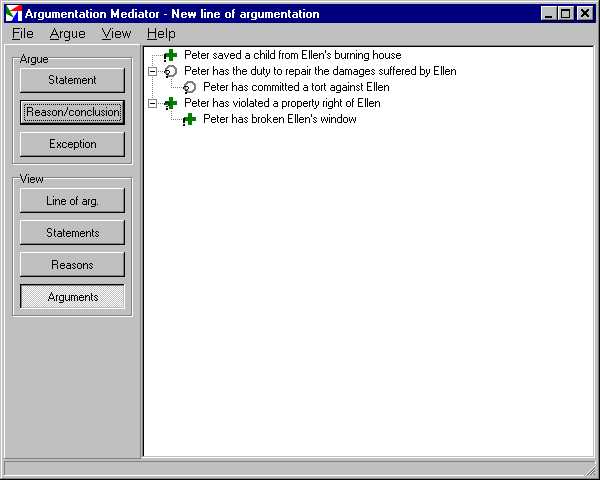
Task: Maximize the Argumentation Mediator window
Action: [566, 14]
